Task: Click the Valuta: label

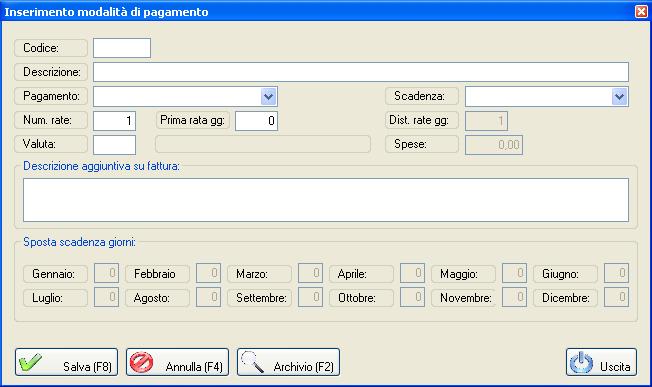Action: pos(40,144)
